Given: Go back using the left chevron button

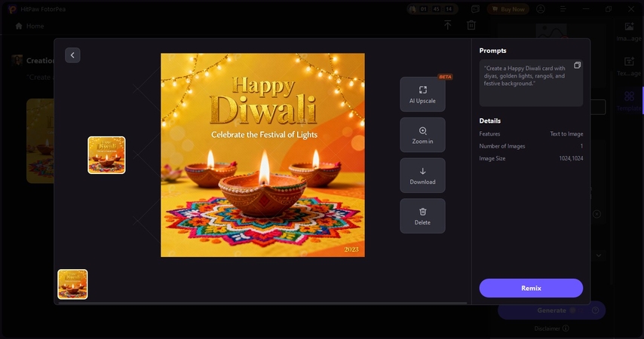Looking at the screenshot, I should pos(72,55).
